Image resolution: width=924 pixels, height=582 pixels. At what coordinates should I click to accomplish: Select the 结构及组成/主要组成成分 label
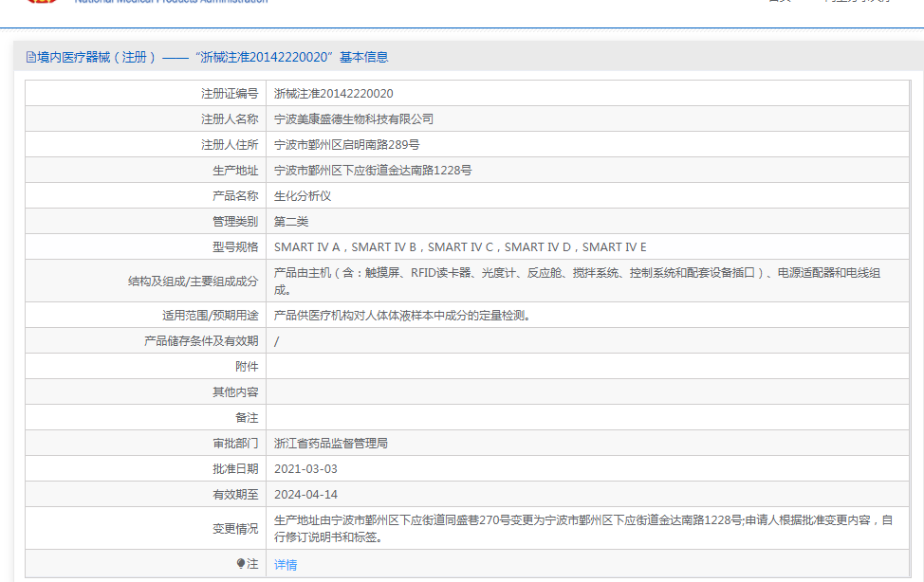(193, 282)
